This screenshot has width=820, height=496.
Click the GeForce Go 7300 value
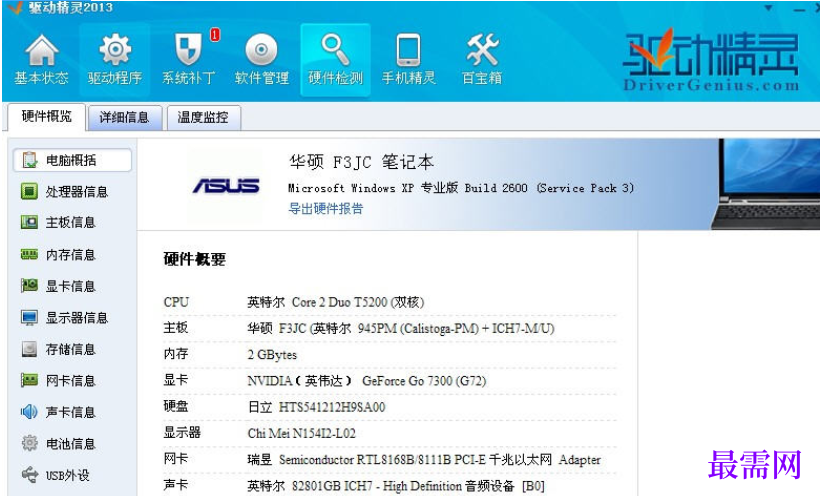(x=367, y=380)
